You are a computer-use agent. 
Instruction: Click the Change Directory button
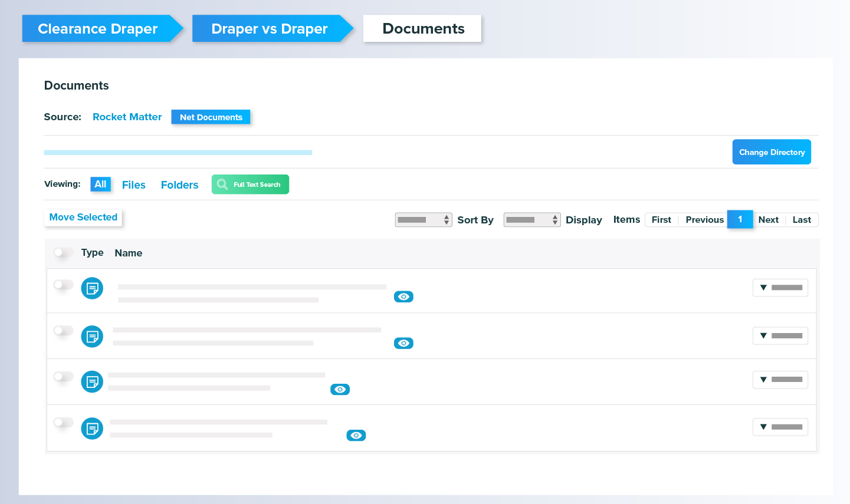[x=772, y=151]
